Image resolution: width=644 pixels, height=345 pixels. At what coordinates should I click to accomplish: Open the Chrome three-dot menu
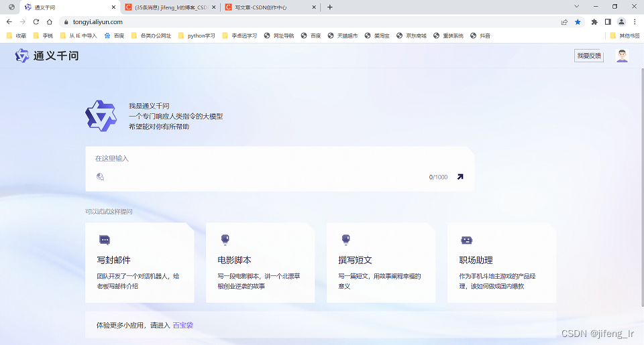pyautogui.click(x=635, y=22)
